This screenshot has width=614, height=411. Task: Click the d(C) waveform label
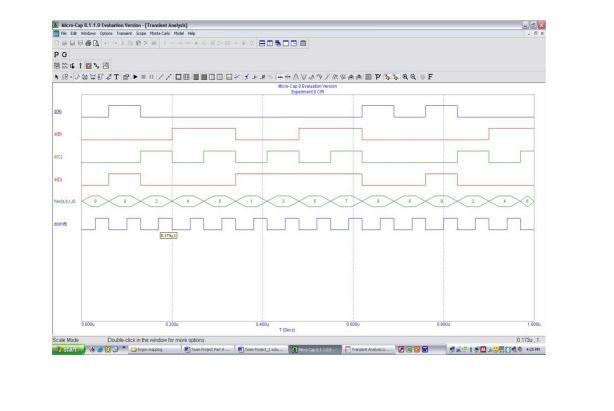tap(58, 157)
